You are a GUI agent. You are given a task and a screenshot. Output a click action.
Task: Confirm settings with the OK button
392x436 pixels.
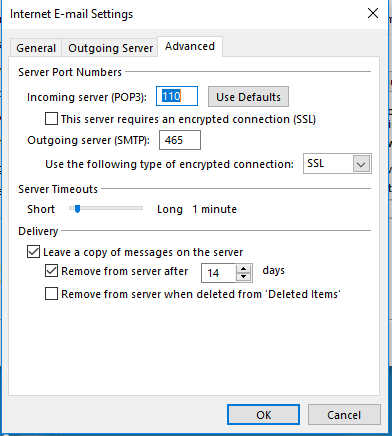(263, 415)
